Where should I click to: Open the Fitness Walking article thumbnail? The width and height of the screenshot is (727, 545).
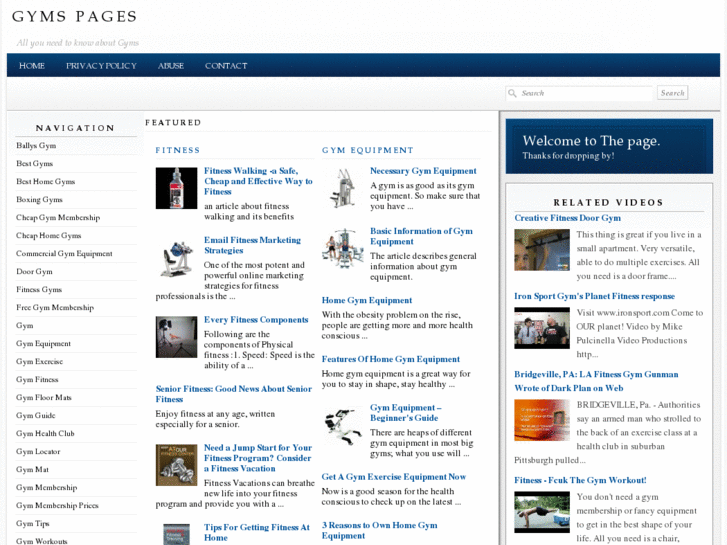pos(176,188)
